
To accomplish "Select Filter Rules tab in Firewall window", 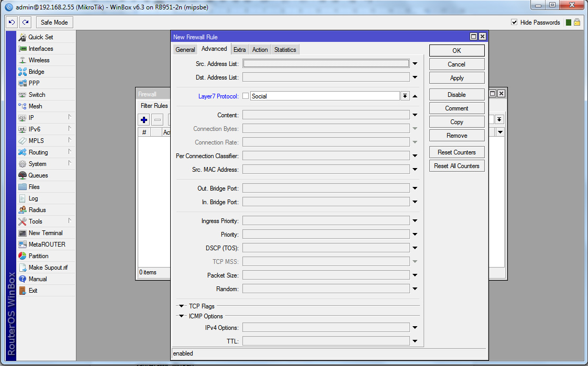I will (x=154, y=106).
